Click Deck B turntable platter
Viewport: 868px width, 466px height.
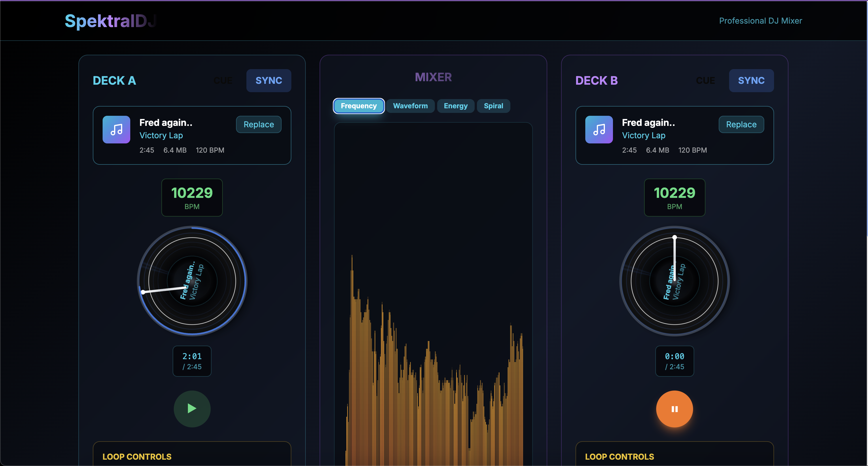pyautogui.click(x=674, y=281)
